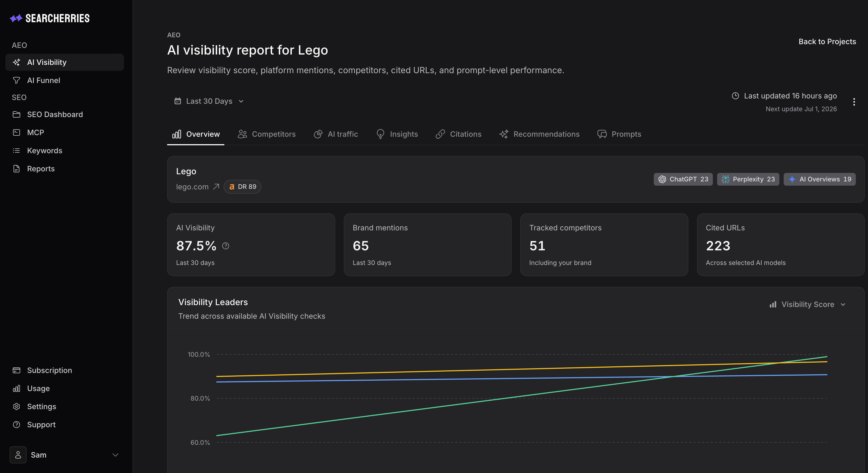Open the MCP page

(65, 133)
